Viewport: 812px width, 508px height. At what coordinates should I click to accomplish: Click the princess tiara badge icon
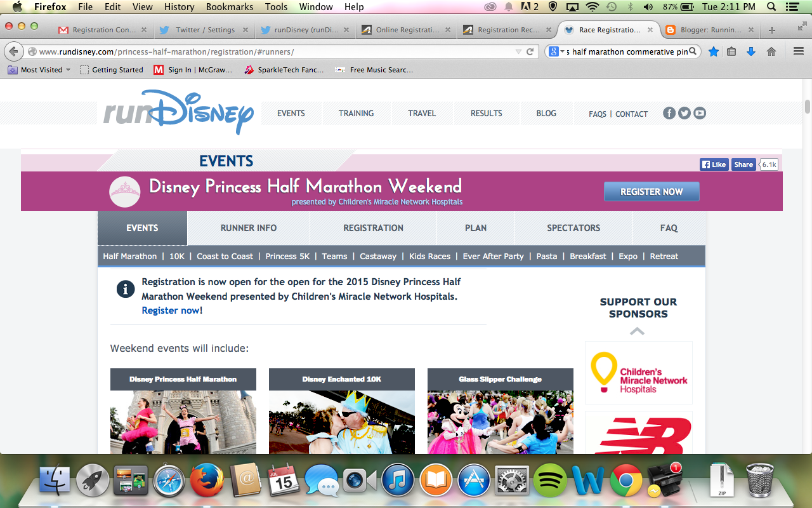[x=125, y=192]
